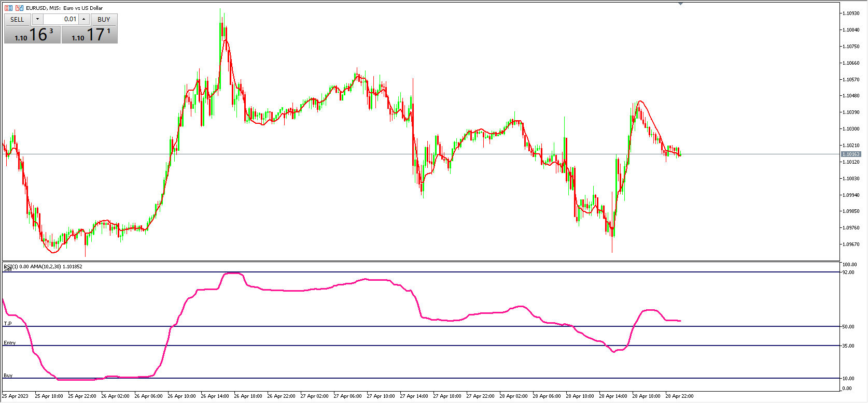Select the 92.00 level on indicator scale

click(x=848, y=272)
